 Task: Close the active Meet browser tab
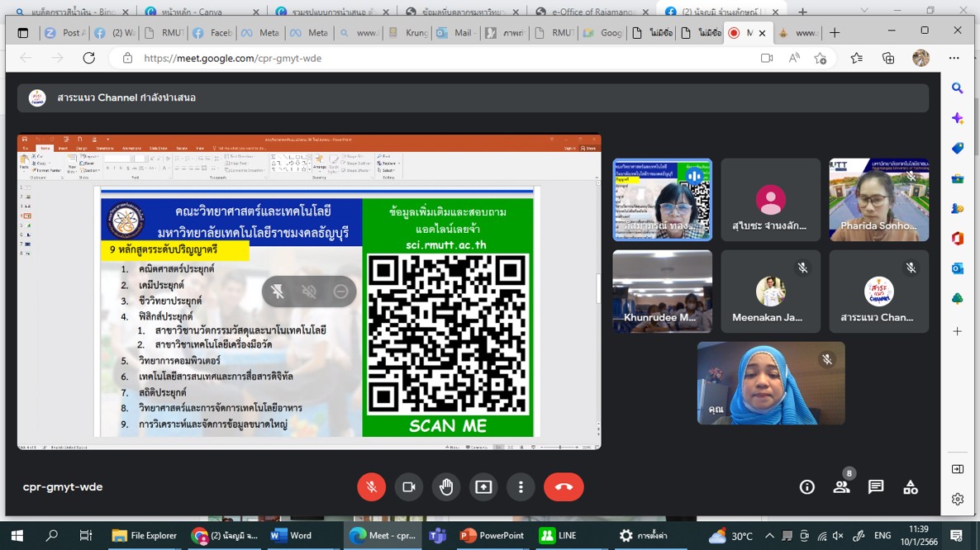point(762,33)
